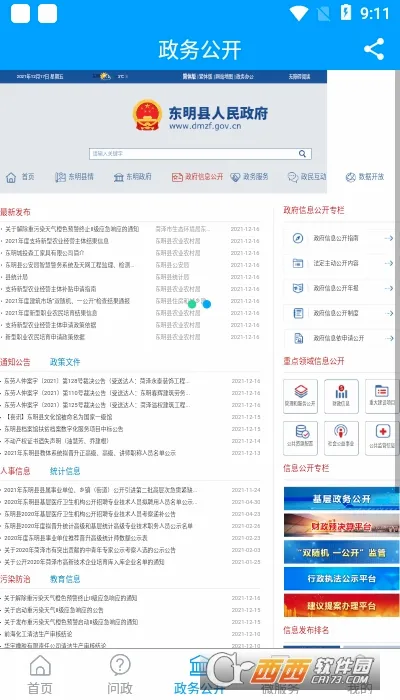This screenshot has width=400, height=700.
Task: Open the red-cross 公共监管 tile
Action: click(382, 438)
